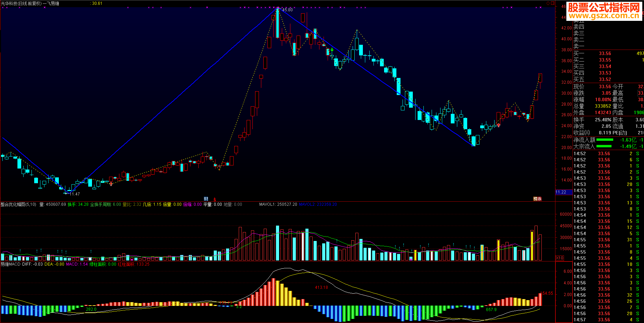Click the 财 financial info marker
Image resolution: width=644 pixels, height=323 pixels.
click(x=206, y=199)
